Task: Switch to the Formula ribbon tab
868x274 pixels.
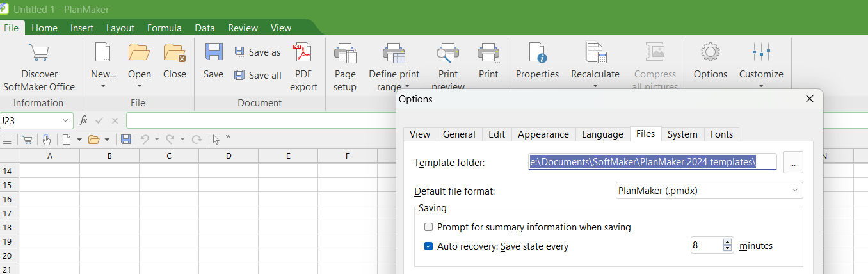Action: tap(165, 28)
